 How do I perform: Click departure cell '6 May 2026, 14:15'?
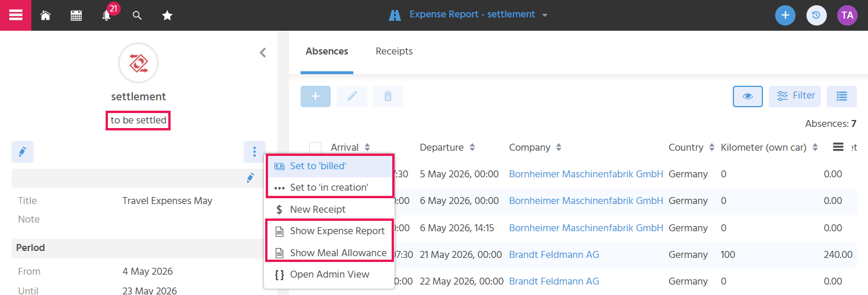(x=457, y=228)
